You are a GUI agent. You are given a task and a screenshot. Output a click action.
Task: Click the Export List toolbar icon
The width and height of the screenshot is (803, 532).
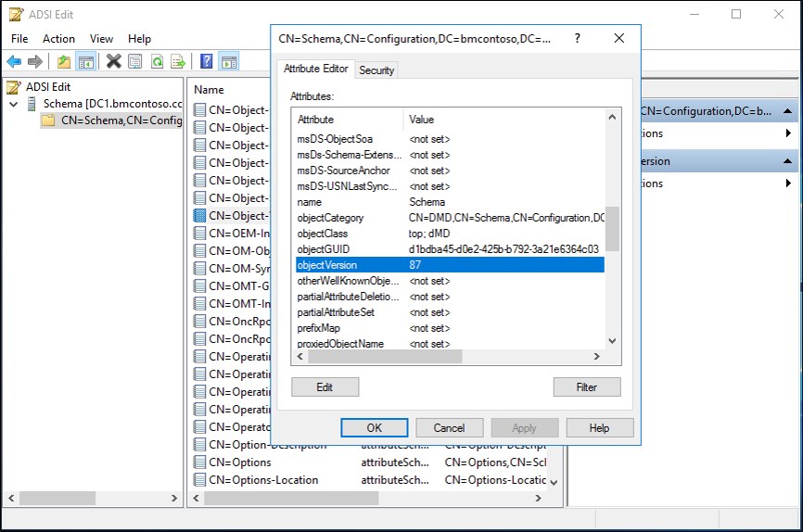[x=178, y=61]
